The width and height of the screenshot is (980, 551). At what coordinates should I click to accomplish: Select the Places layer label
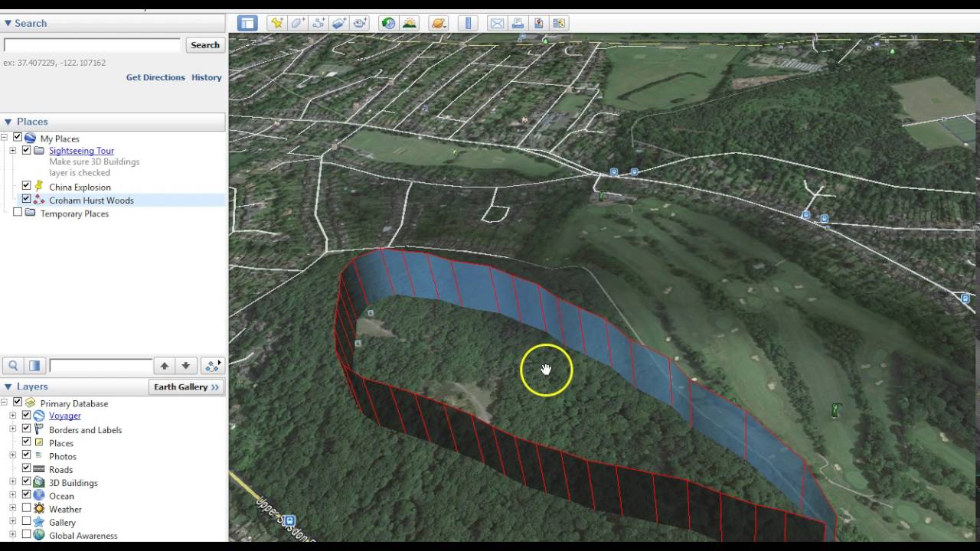click(x=61, y=443)
